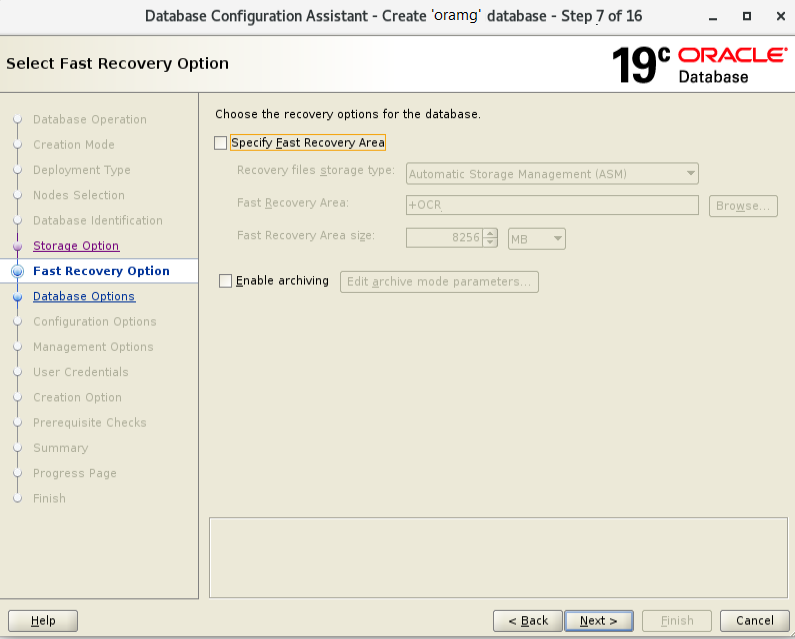This screenshot has height=639, width=795.
Task: Click the Fast Recovery Area +OCR field
Action: point(552,205)
